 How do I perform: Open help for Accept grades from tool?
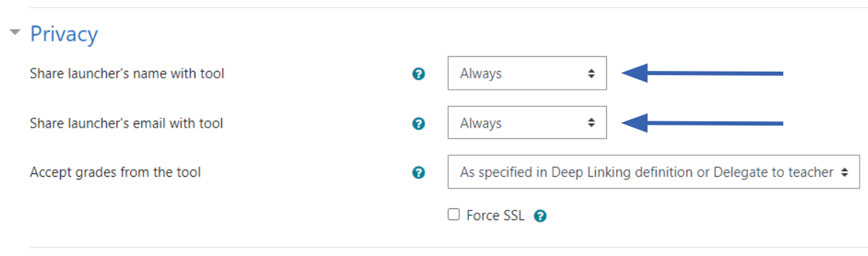coord(419,173)
